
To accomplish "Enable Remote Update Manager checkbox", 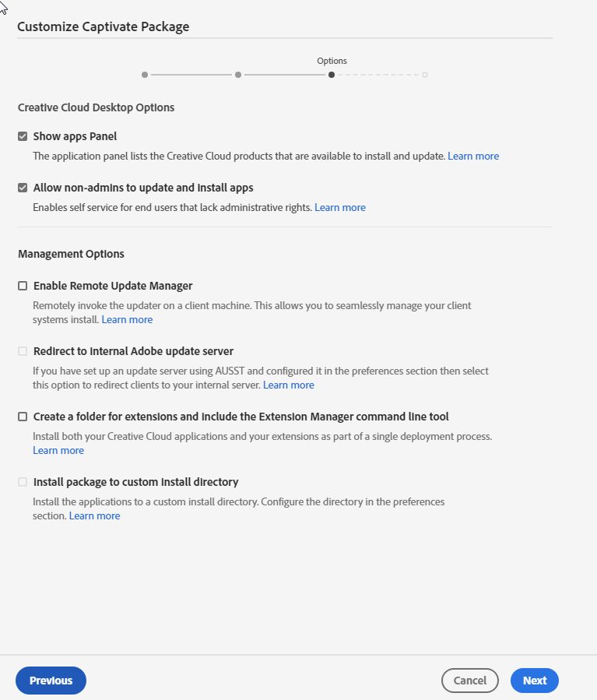I will (x=23, y=286).
